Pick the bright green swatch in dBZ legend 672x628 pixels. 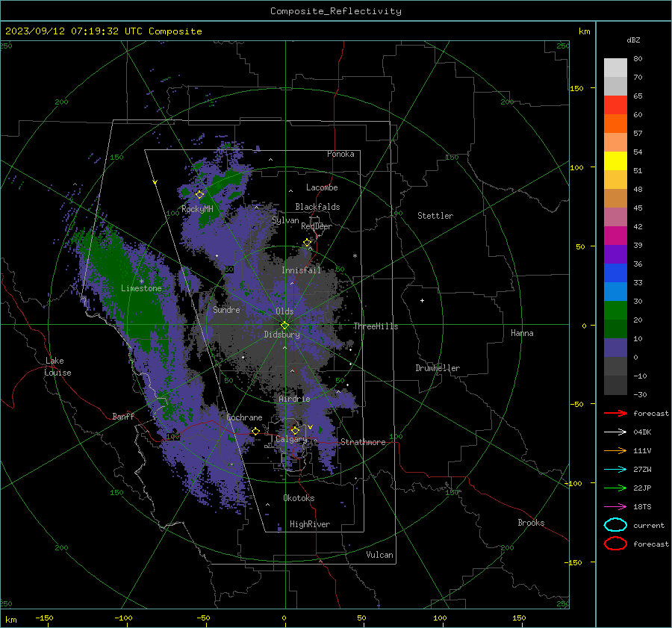click(615, 310)
